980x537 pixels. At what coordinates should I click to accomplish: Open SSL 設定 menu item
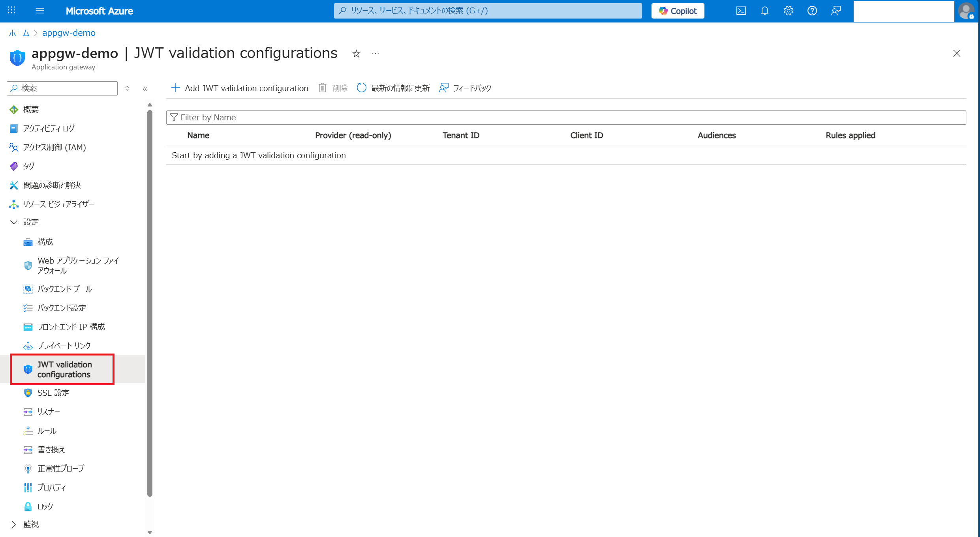(x=53, y=393)
